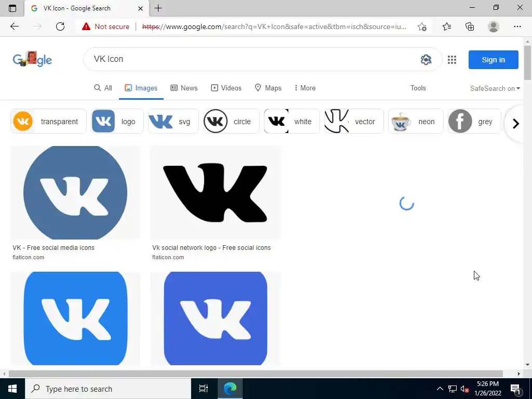
Task: Open the Windows Start menu
Action: click(x=12, y=389)
